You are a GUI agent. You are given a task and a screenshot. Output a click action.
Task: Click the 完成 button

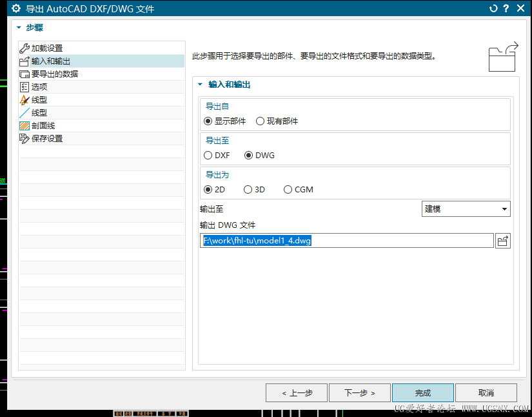tap(423, 393)
